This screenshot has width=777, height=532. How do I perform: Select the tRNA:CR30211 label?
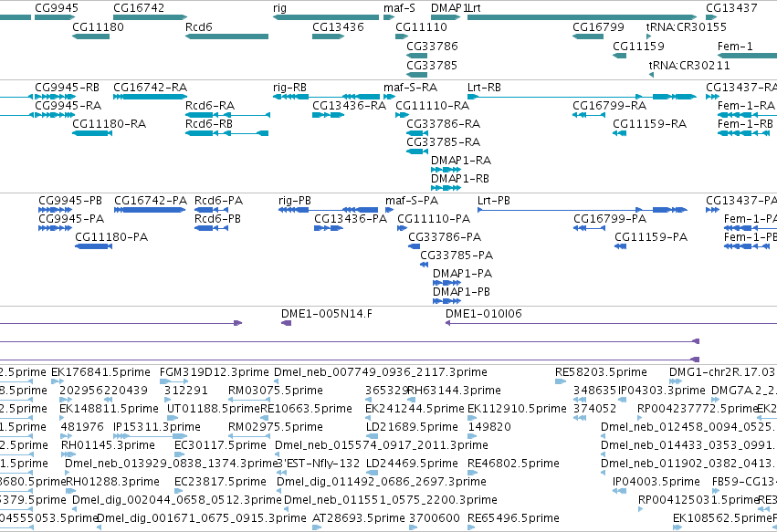click(689, 66)
